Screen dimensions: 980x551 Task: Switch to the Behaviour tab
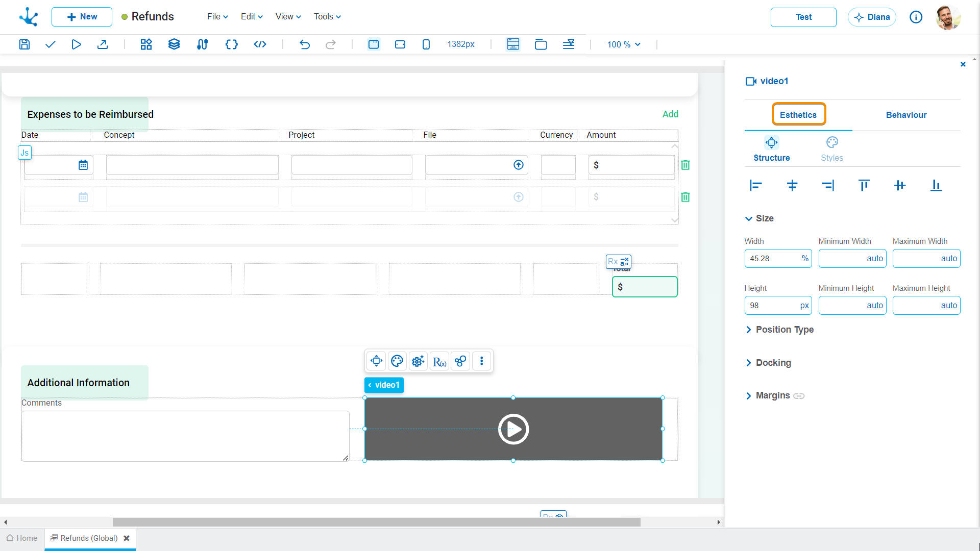(906, 115)
